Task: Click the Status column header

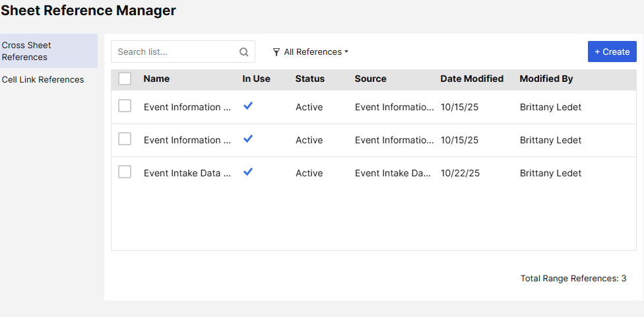Action: click(x=310, y=79)
